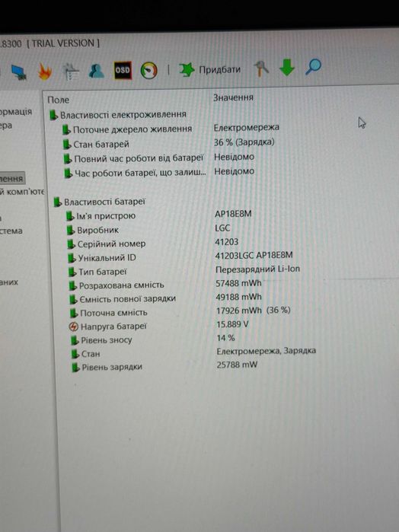The width and height of the screenshot is (399, 532).
Task: Click the blue magnifying glass search icon
Action: pos(313,66)
